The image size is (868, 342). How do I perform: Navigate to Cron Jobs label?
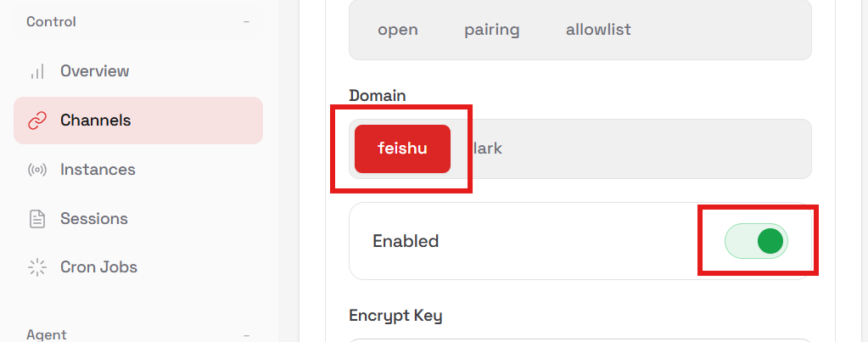[x=98, y=267]
